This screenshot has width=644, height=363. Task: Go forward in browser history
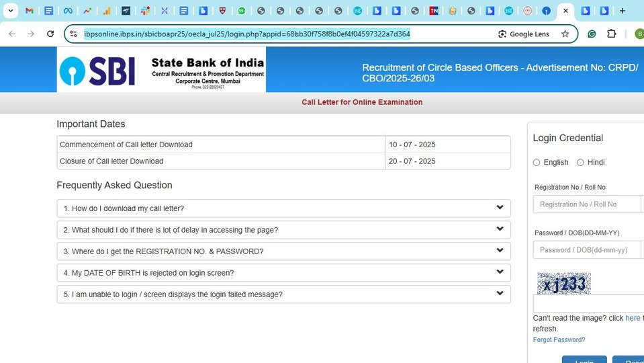(x=31, y=34)
